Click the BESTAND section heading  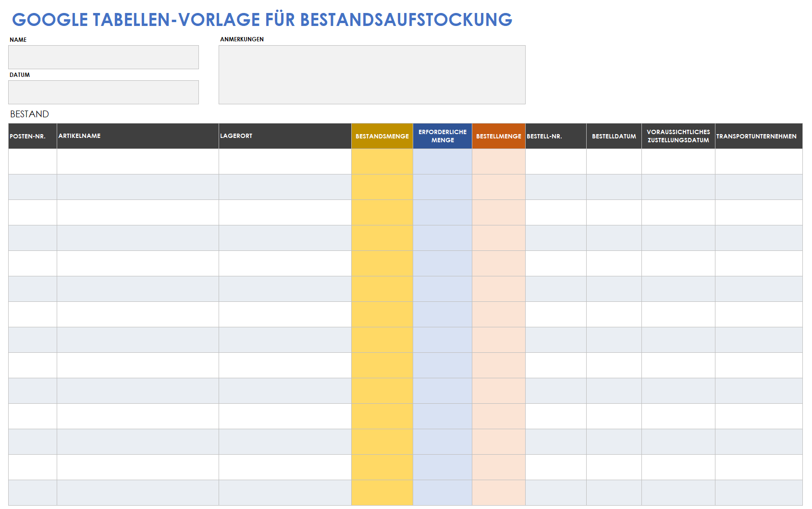(30, 114)
